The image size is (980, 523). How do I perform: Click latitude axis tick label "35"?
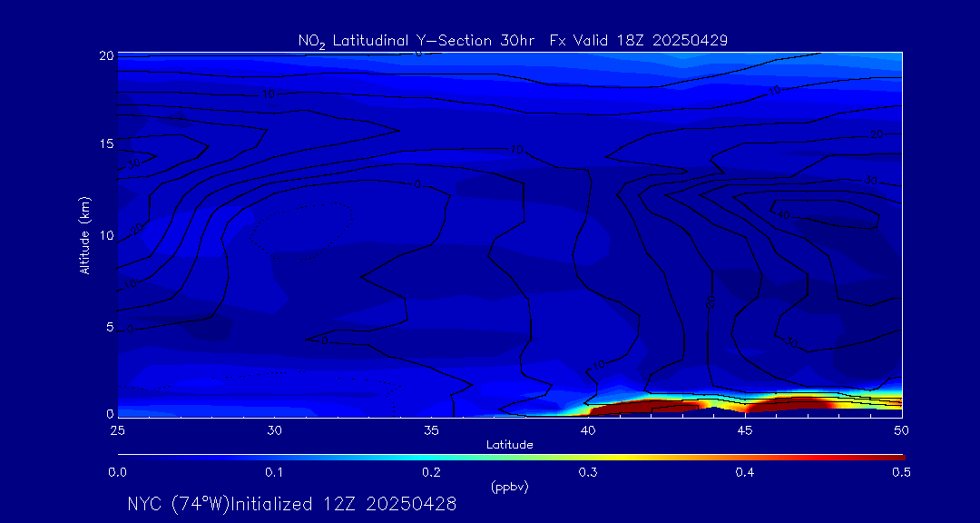click(431, 430)
